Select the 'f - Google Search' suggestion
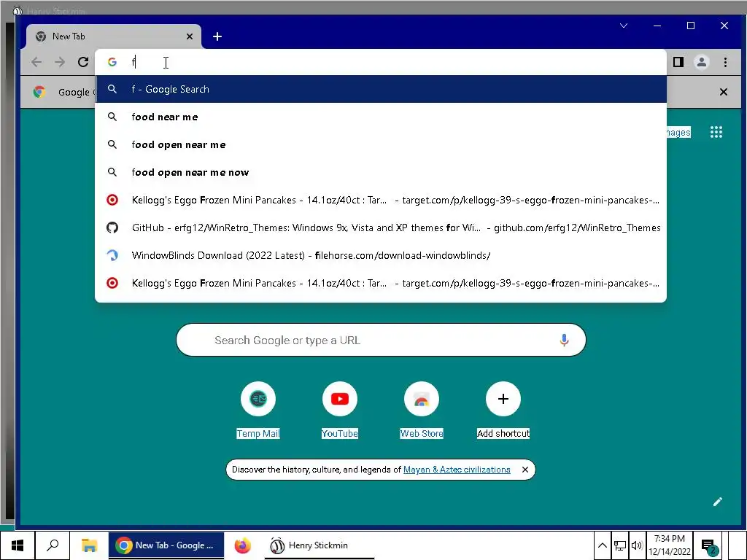747x560 pixels. coord(381,89)
